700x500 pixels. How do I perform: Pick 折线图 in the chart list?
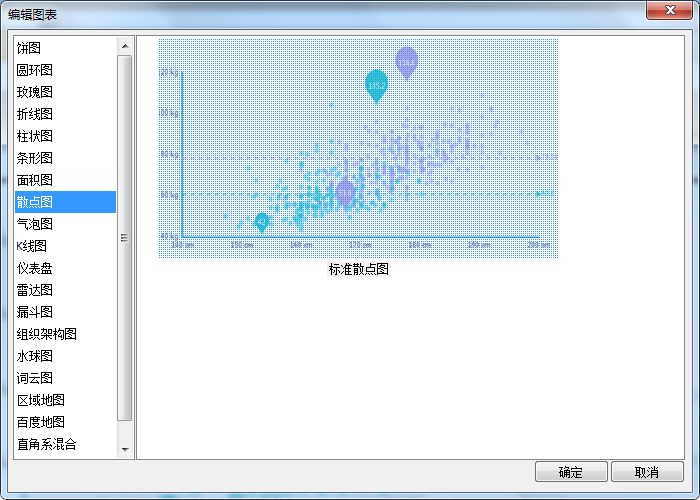click(x=35, y=114)
